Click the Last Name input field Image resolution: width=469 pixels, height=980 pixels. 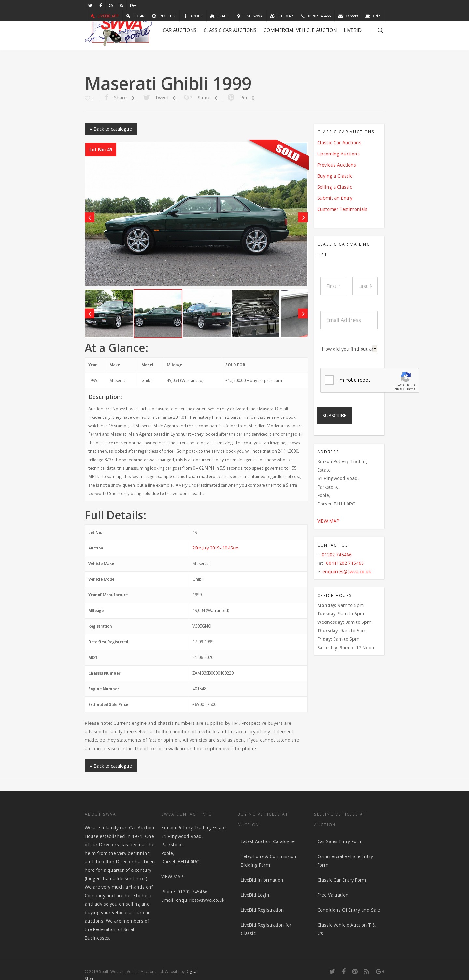point(365,286)
